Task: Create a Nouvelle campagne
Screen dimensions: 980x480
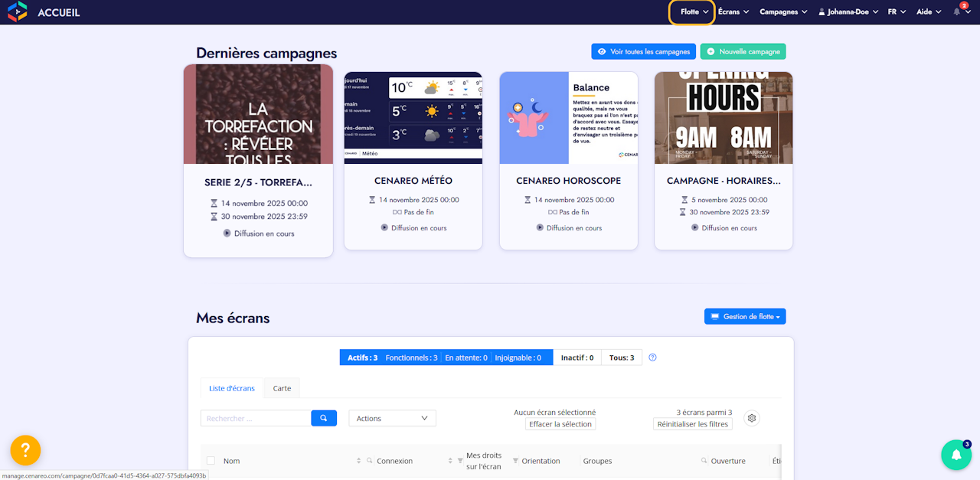Action: click(743, 51)
